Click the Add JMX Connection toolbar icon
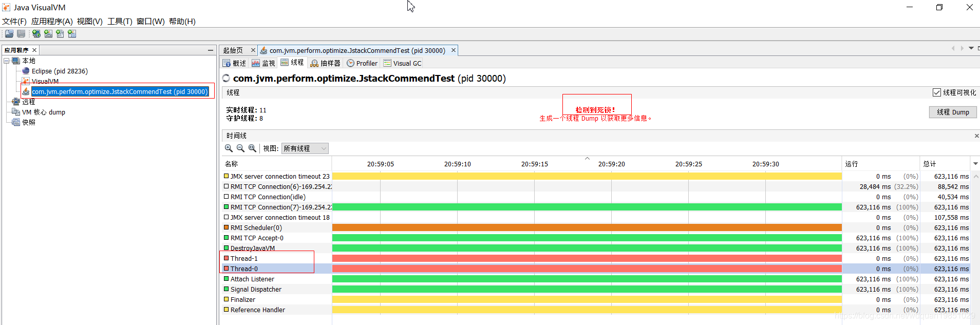The width and height of the screenshot is (980, 325). pos(48,34)
